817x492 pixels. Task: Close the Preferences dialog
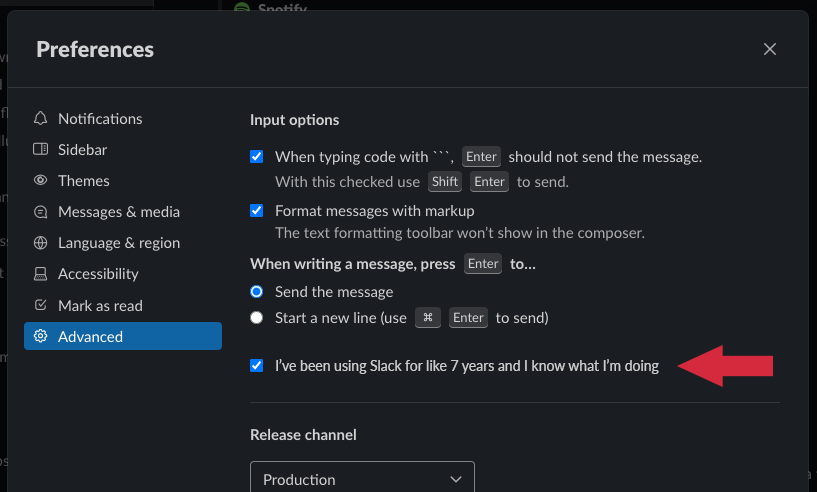click(x=770, y=49)
